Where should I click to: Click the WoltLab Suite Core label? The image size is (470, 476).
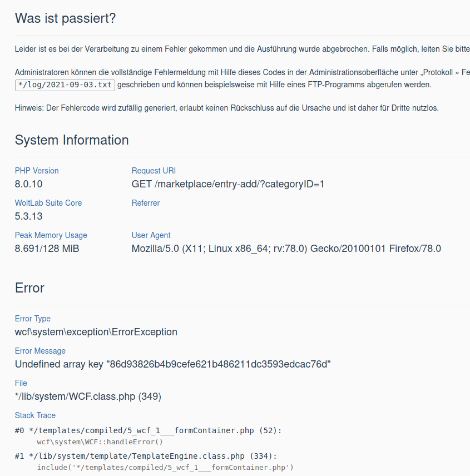(48, 203)
